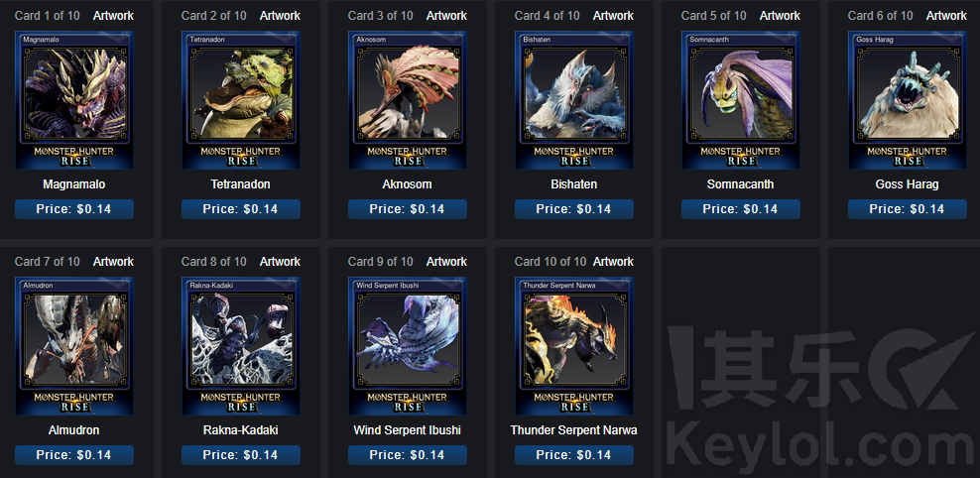Screen dimensions: 980x478
Task: Click the Magnamalo price $0.14 button
Action: pos(74,209)
